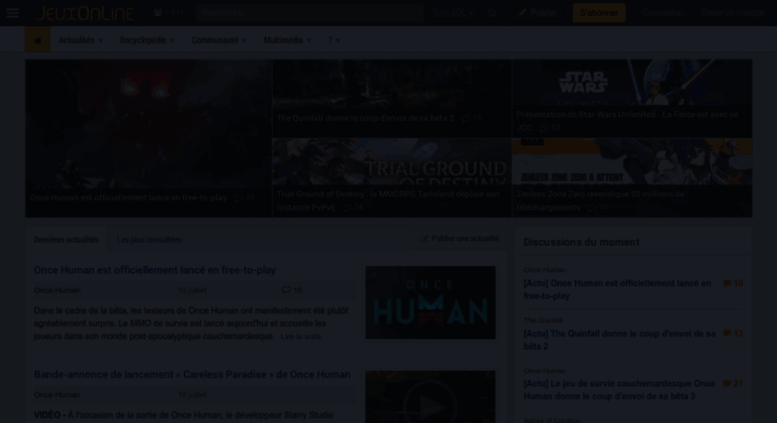777x423 pixels.
Task: Click Lire la suite link
Action: click(301, 337)
